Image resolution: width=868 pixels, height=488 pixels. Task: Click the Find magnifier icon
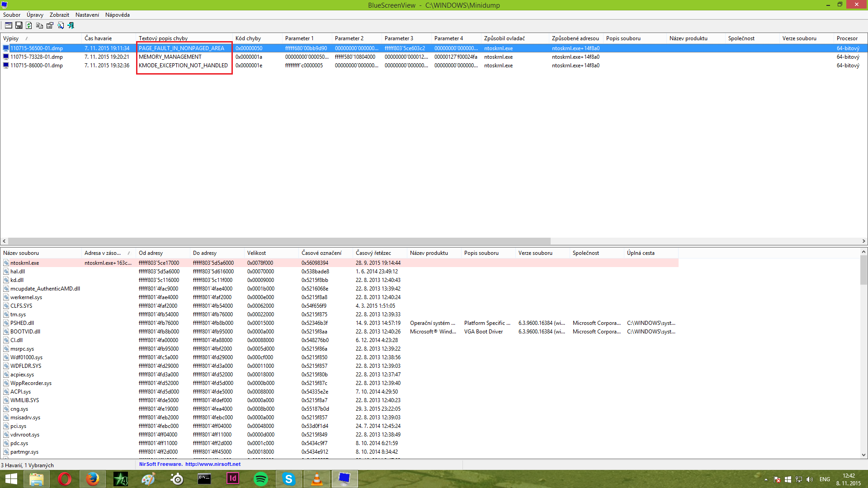[x=61, y=26]
